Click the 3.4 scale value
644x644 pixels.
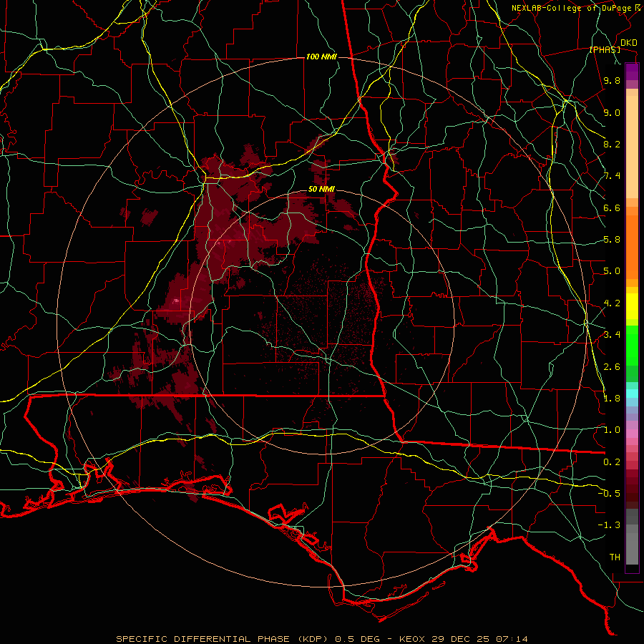[612, 335]
